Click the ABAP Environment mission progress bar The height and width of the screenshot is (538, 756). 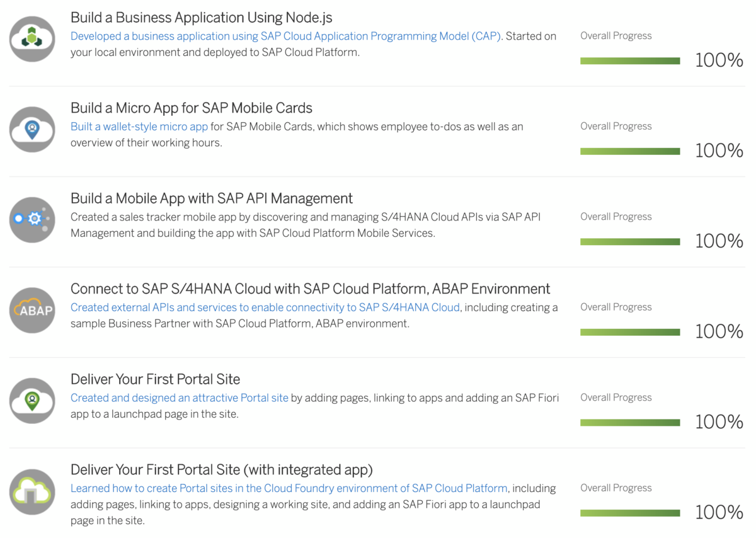point(630,332)
